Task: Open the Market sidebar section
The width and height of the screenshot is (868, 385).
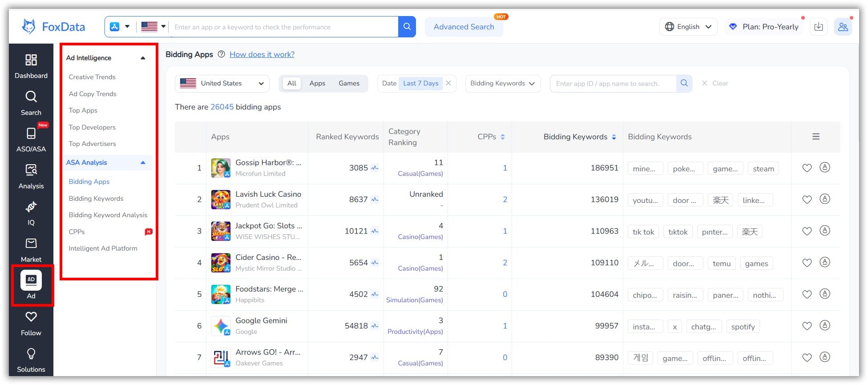Action: pos(31,250)
